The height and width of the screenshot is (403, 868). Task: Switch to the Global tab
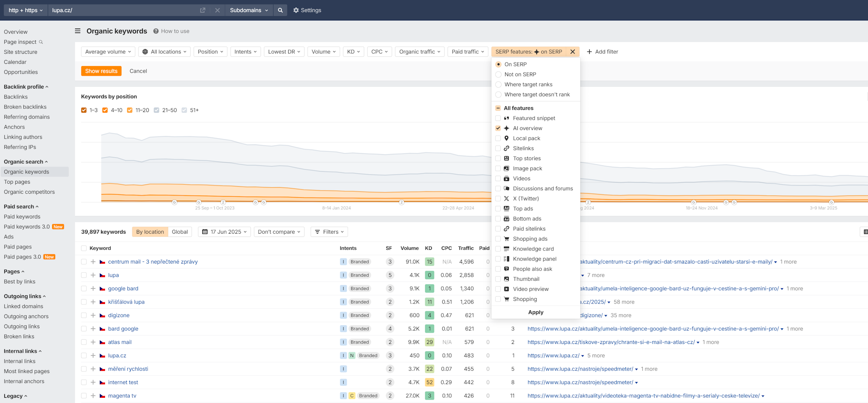(180, 232)
